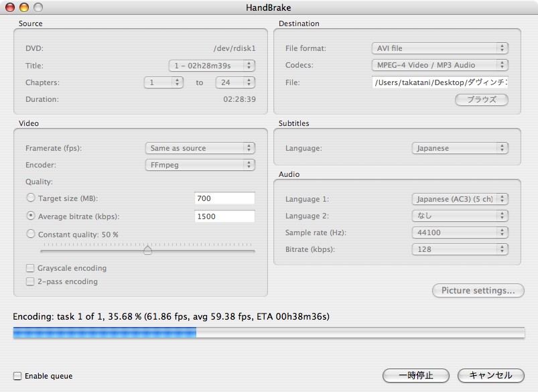Toggle the Enable queue checkbox
The width and height of the screenshot is (538, 392).
pos(17,376)
